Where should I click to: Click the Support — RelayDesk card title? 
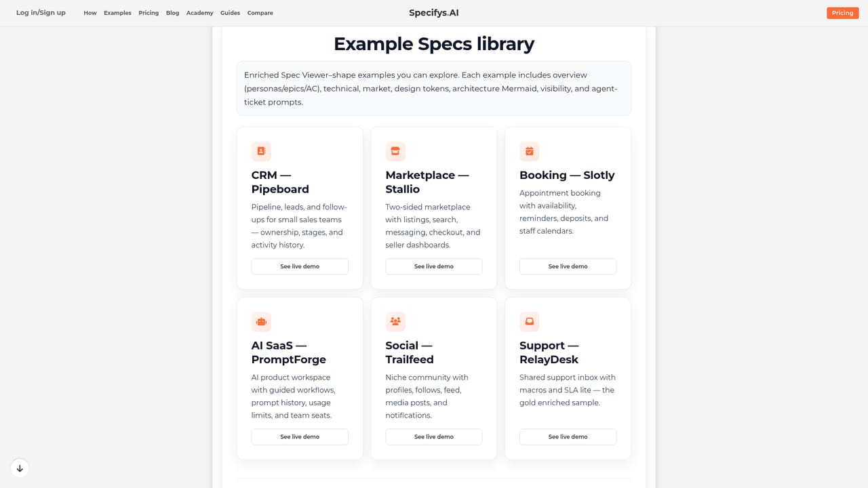click(x=549, y=352)
